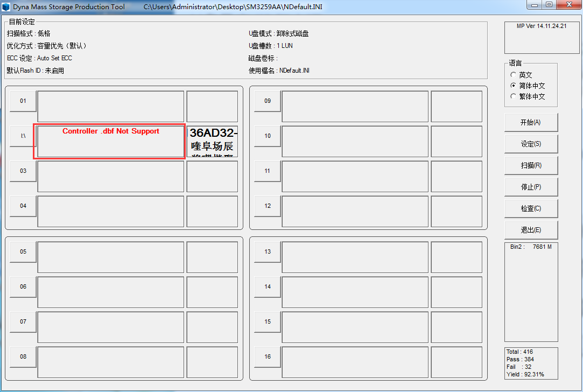
Task: Click port button 11
Action: (268, 171)
